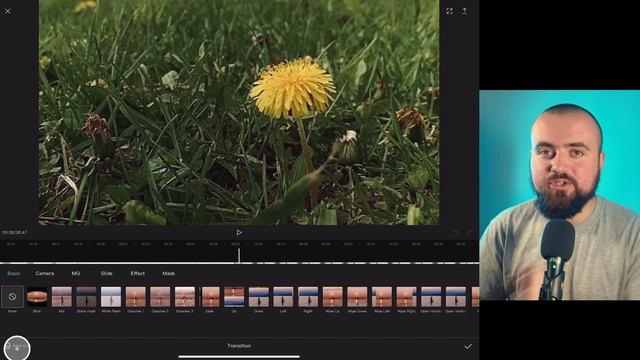Click the presenter webcam video

(560, 195)
